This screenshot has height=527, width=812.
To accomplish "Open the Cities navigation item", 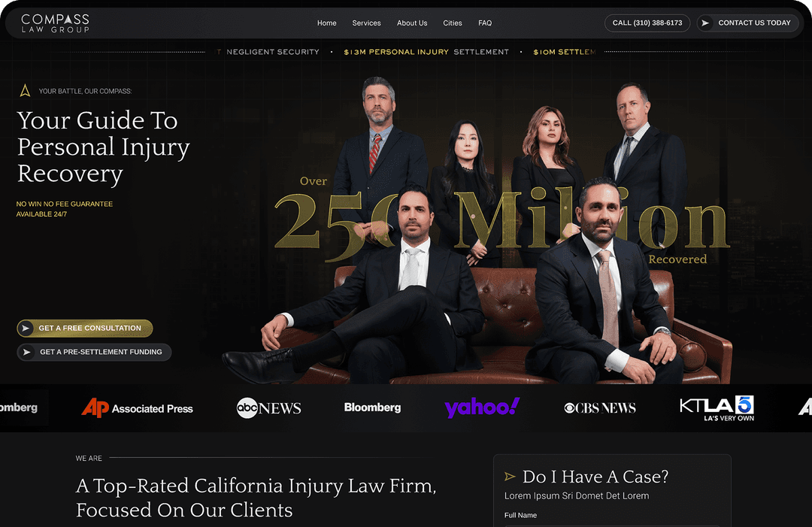I will (x=453, y=23).
